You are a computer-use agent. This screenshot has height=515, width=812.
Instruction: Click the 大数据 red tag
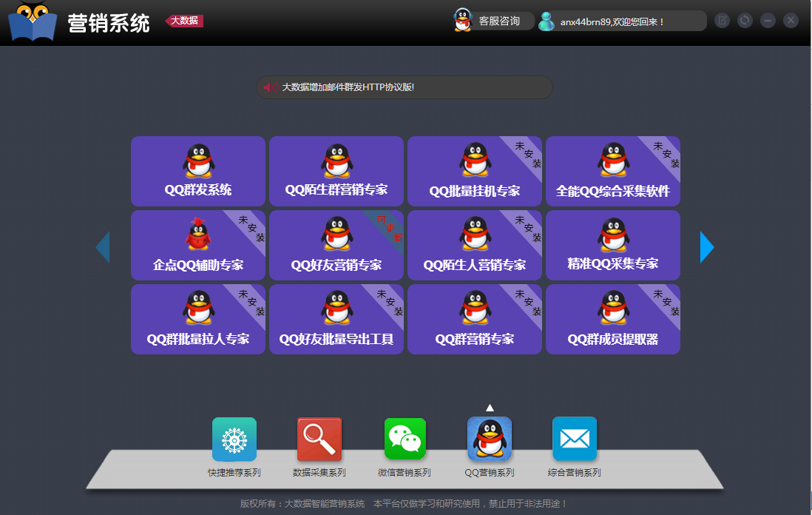point(184,21)
